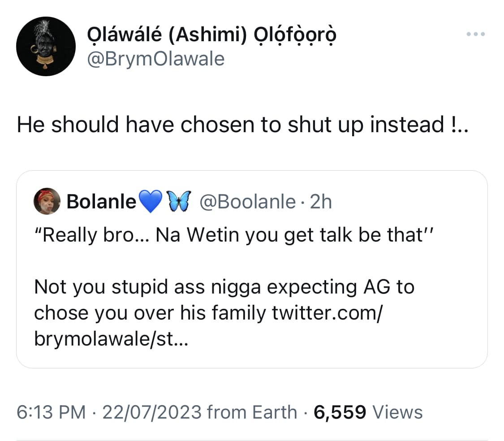Open the @Boolanle handle

pos(247,202)
